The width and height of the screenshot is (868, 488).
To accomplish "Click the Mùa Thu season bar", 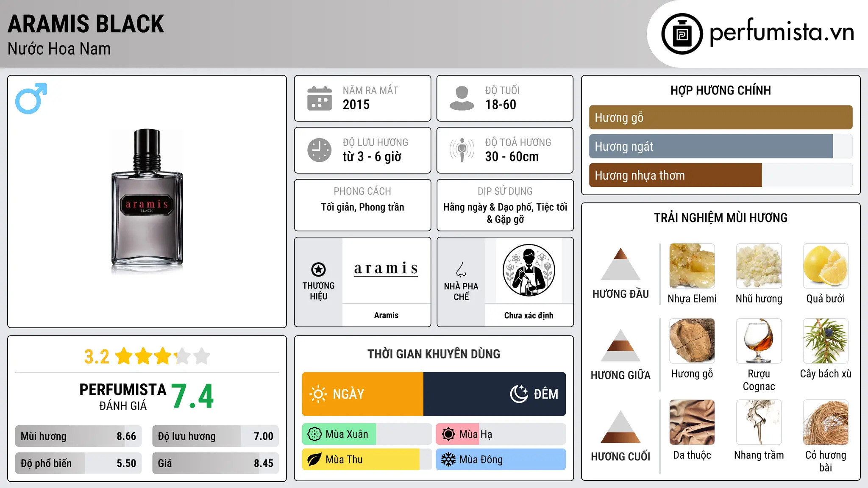I will [x=367, y=460].
